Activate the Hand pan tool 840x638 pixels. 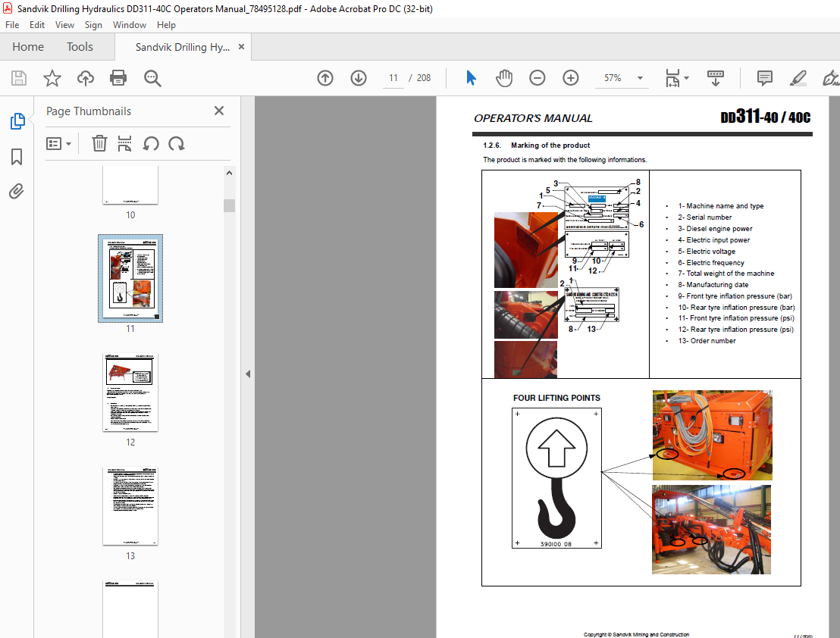(503, 78)
